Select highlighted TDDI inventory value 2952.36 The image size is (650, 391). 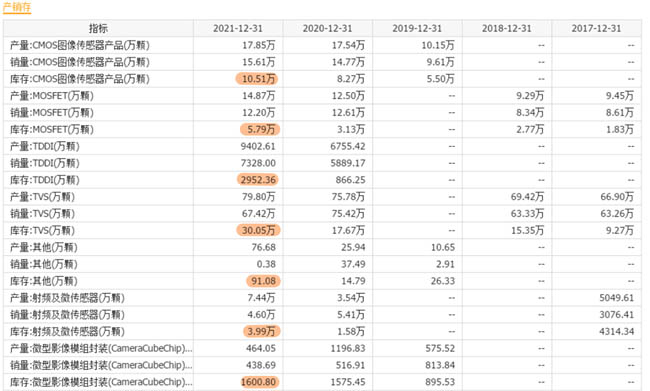pyautogui.click(x=257, y=180)
